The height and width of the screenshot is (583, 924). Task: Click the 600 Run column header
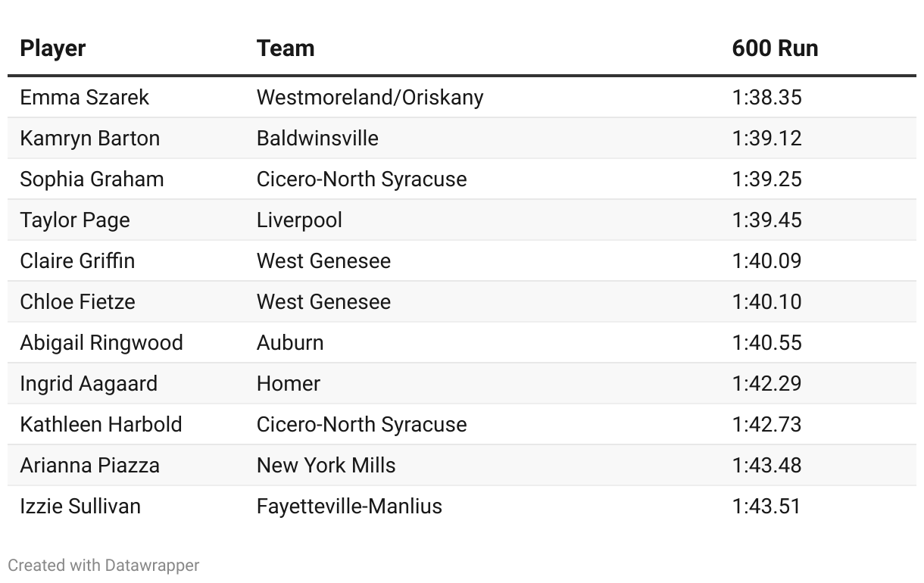pos(775,48)
